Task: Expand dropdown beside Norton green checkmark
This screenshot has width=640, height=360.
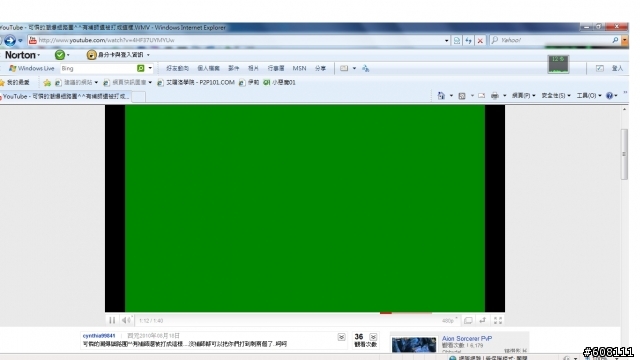Action: [68, 55]
